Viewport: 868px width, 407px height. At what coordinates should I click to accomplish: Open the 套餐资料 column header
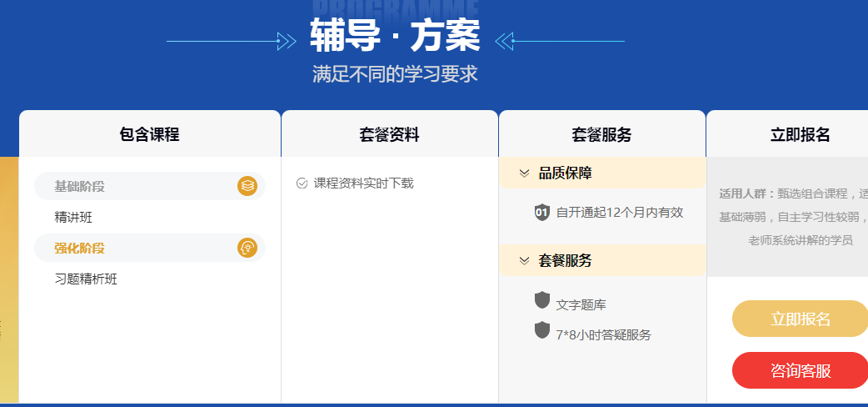coord(389,134)
